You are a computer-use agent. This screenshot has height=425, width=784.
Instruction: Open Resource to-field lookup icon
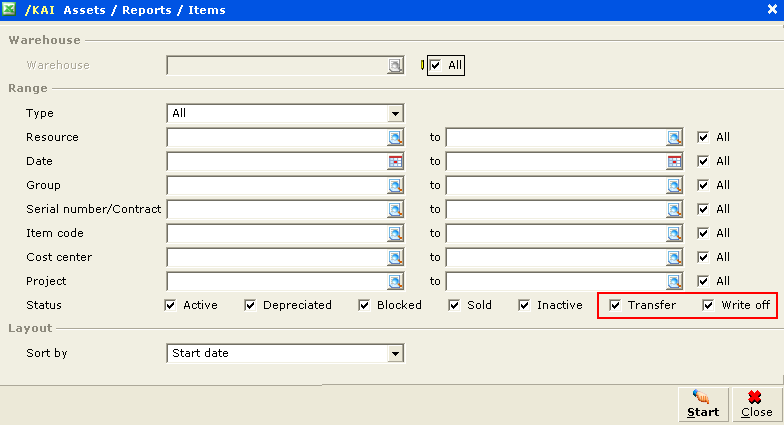[674, 138]
